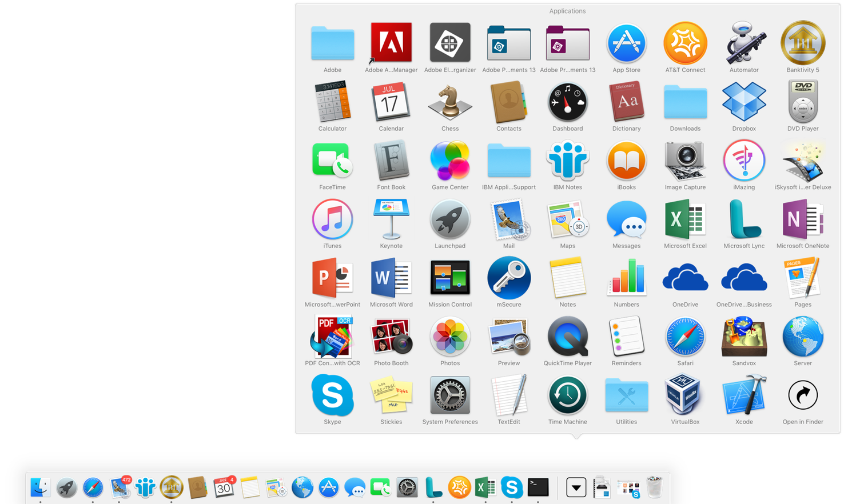The width and height of the screenshot is (844, 504).
Task: Launch Adobe Application Manager from the grid
Action: (391, 43)
